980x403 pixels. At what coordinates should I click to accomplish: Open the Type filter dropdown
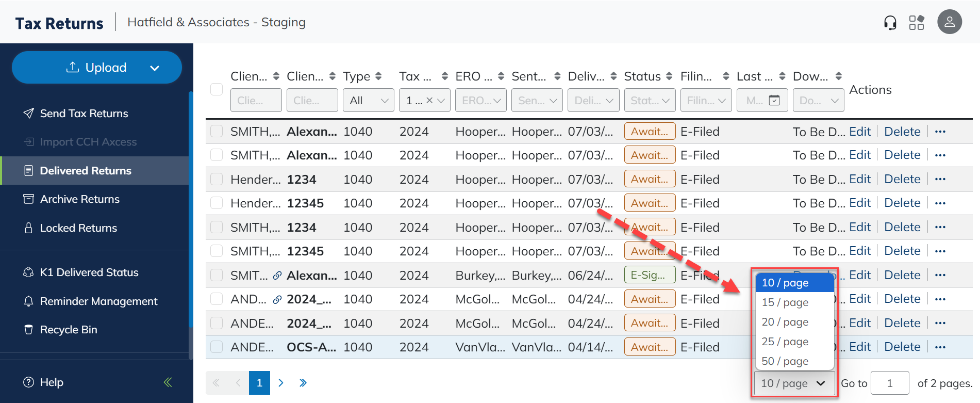368,101
